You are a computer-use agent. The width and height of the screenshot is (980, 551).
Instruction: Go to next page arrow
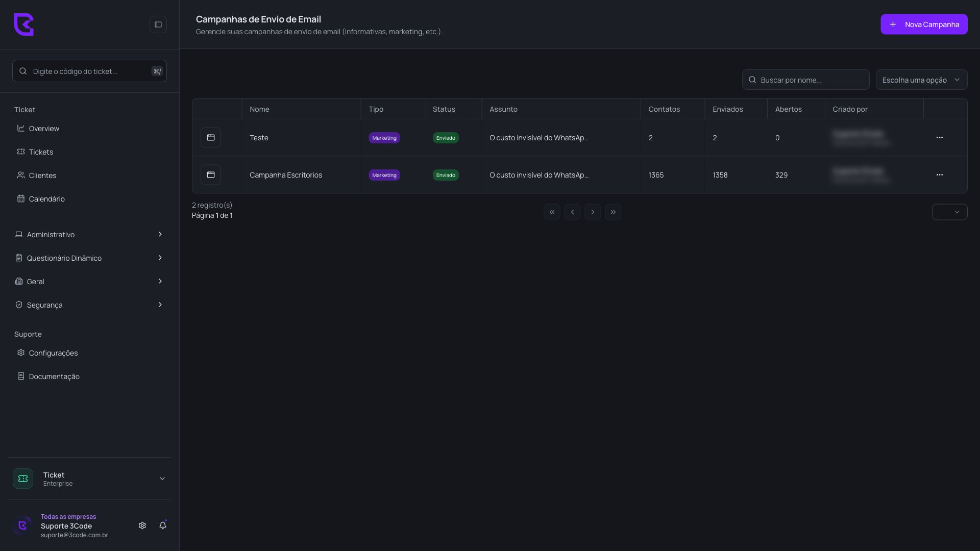pyautogui.click(x=593, y=212)
